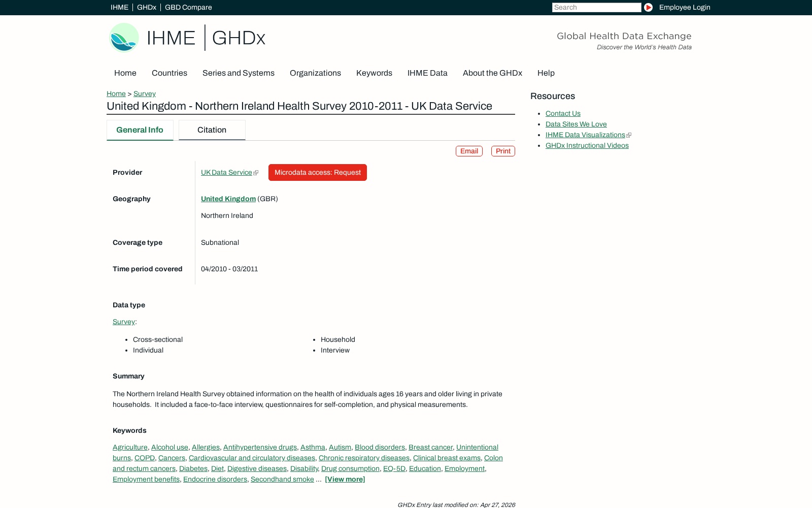The width and height of the screenshot is (812, 508).
Task: Open Data Sites We Love link
Action: pyautogui.click(x=576, y=124)
